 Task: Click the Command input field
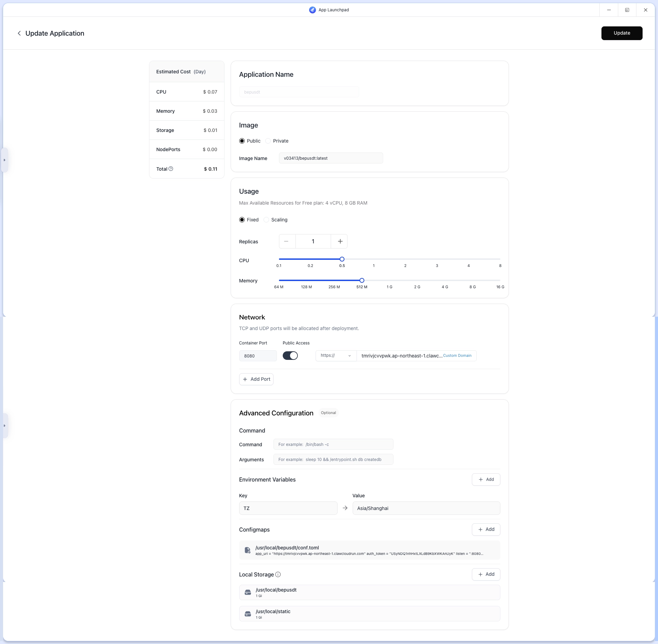click(333, 444)
